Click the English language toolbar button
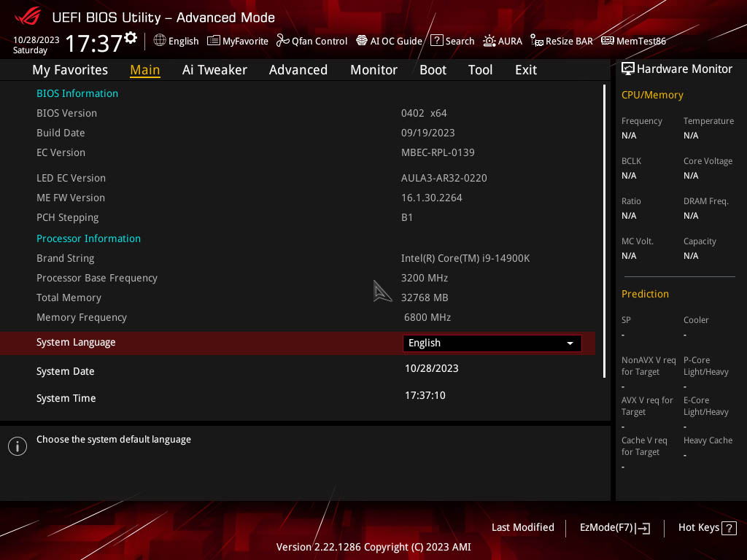 click(x=177, y=41)
